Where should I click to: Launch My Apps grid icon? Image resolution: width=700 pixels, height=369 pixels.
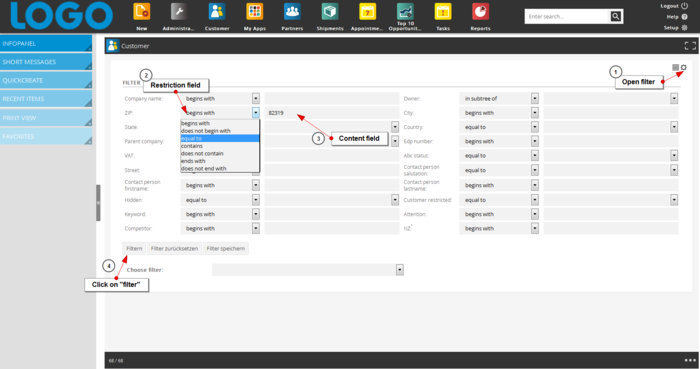254,12
